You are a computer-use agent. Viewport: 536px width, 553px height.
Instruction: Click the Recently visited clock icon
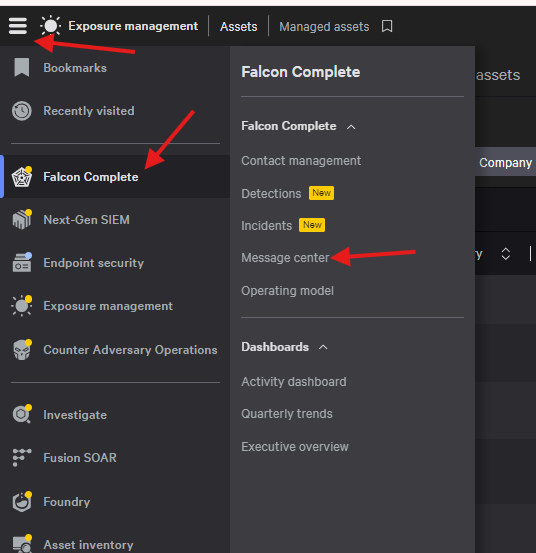click(22, 111)
